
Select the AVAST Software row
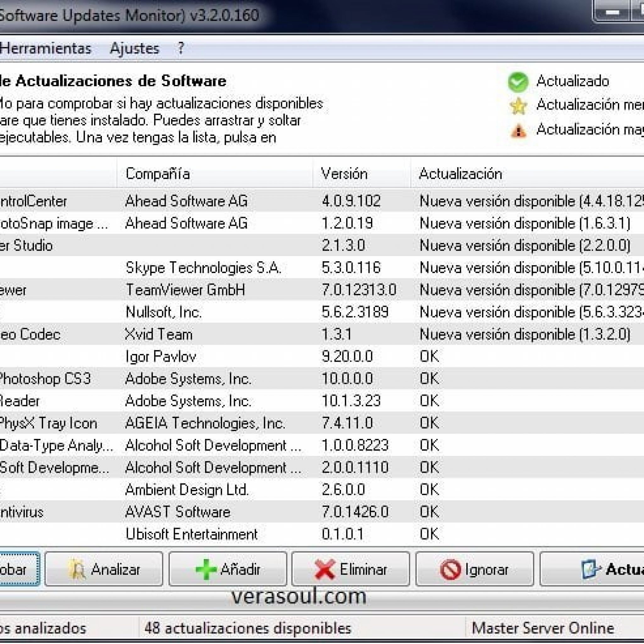click(x=322, y=512)
